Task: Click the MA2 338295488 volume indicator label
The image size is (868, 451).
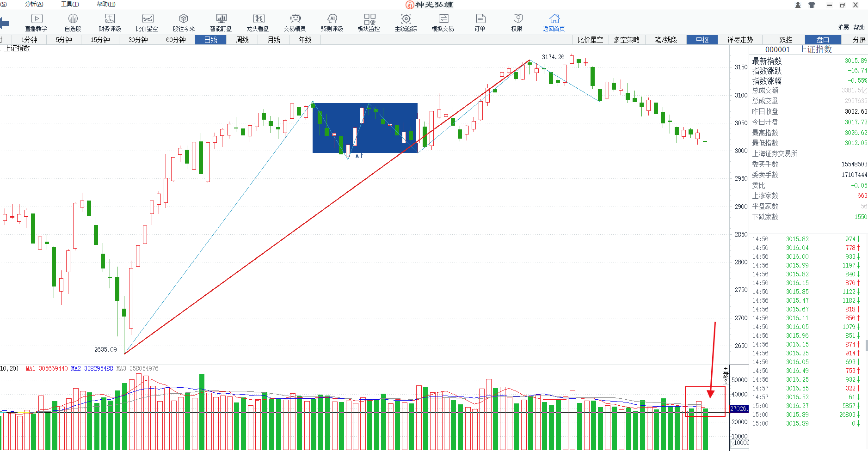Action: 92,368
